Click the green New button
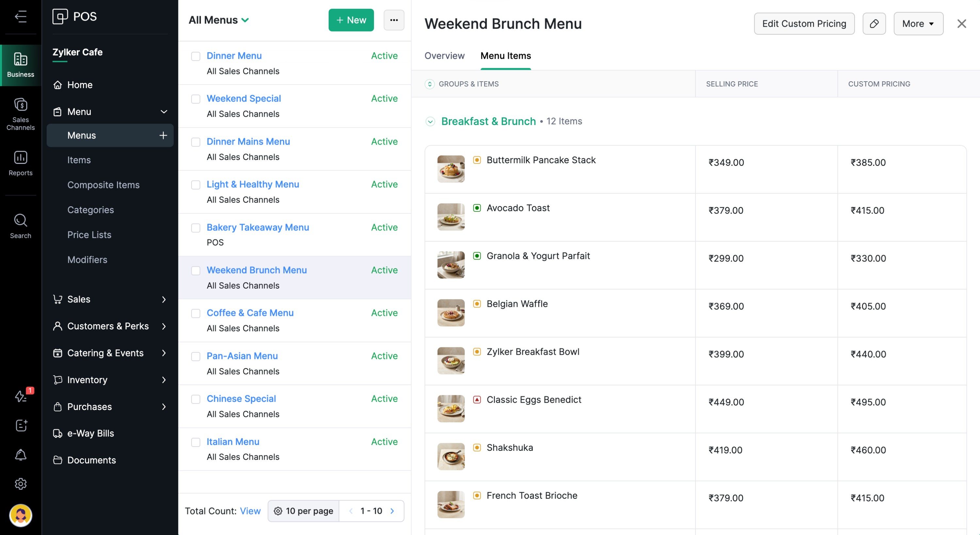The width and height of the screenshot is (980, 535). click(351, 20)
